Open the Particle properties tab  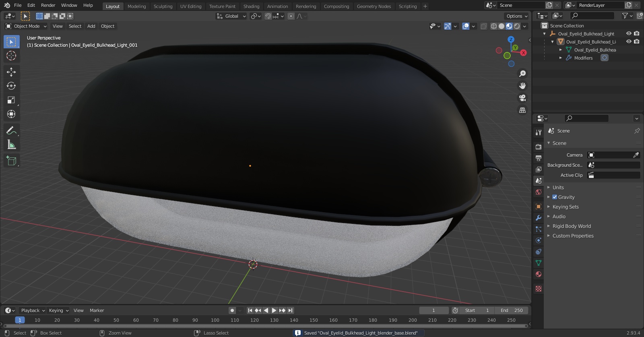[x=539, y=229]
